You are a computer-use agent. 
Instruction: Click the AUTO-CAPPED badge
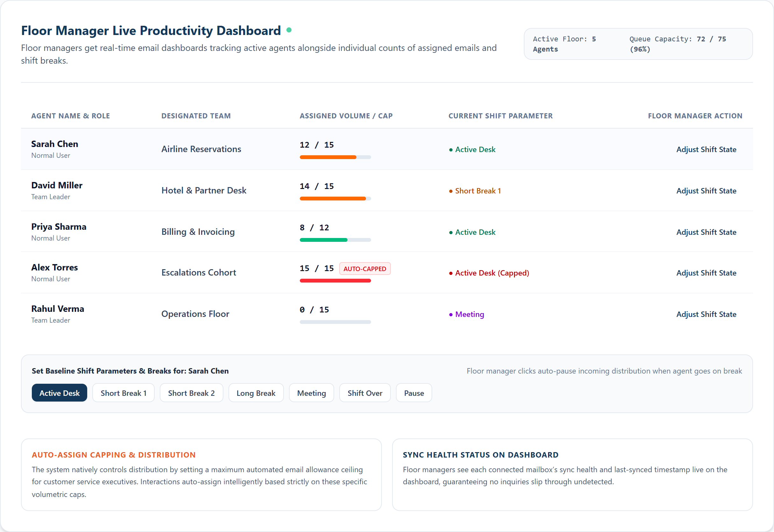click(x=365, y=269)
